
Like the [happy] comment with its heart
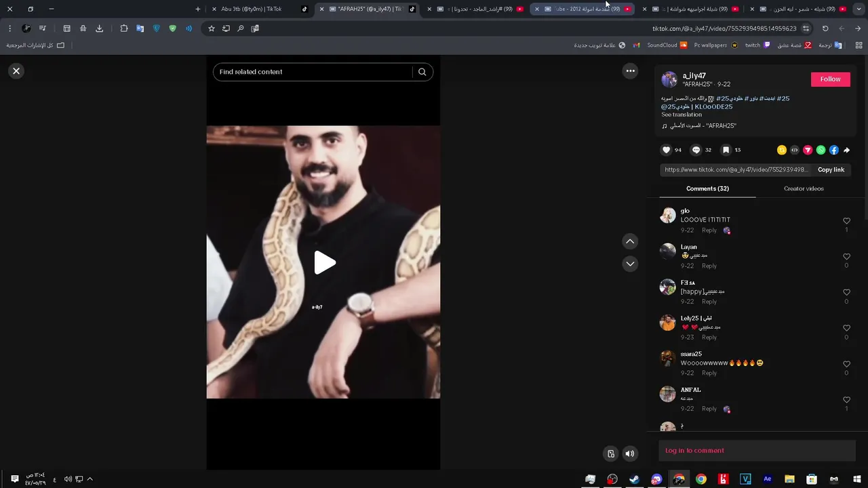[846, 292]
